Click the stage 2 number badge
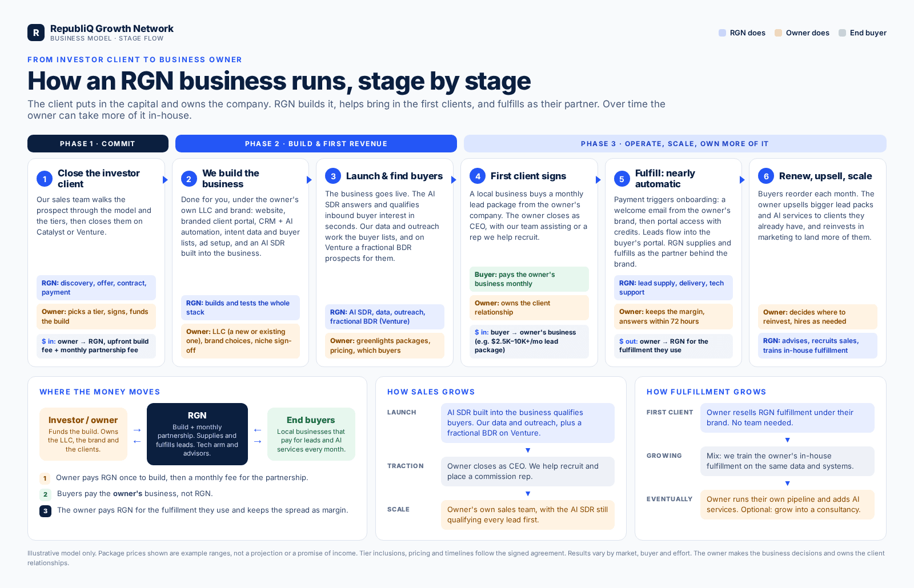 (189, 179)
